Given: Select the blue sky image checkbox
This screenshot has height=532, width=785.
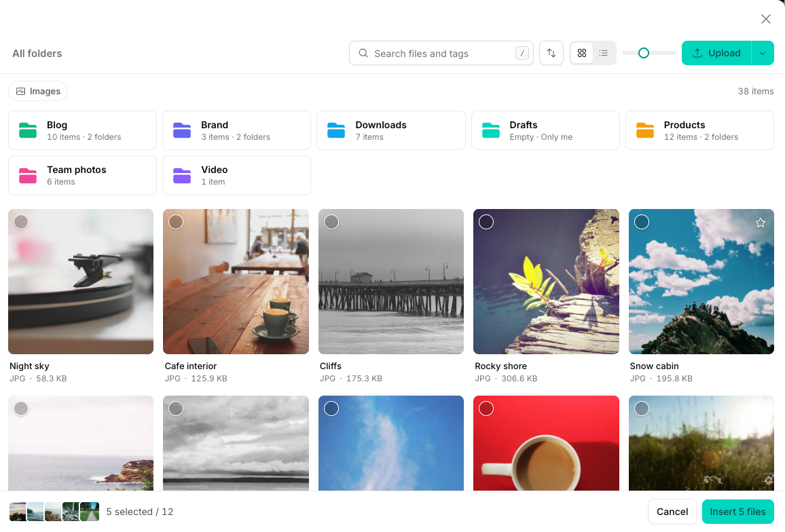Looking at the screenshot, I should pyautogui.click(x=331, y=408).
